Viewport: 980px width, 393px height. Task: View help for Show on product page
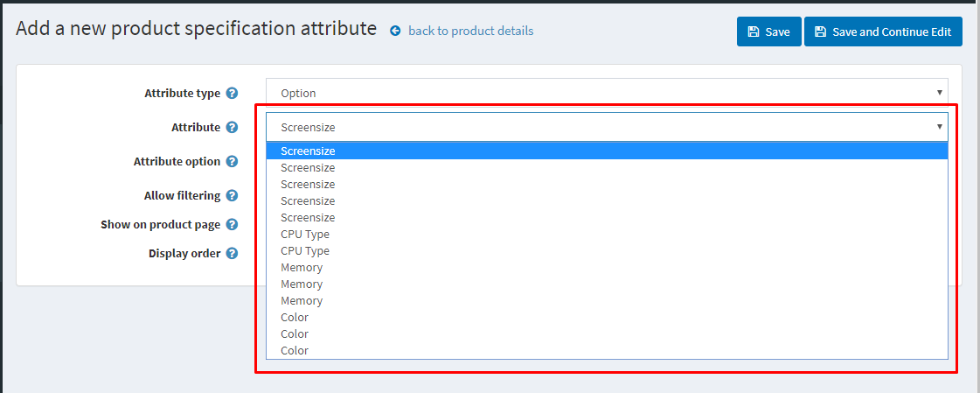tap(232, 224)
